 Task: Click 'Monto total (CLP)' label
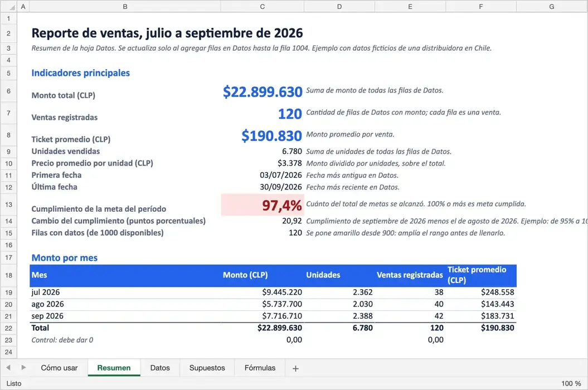[64, 95]
